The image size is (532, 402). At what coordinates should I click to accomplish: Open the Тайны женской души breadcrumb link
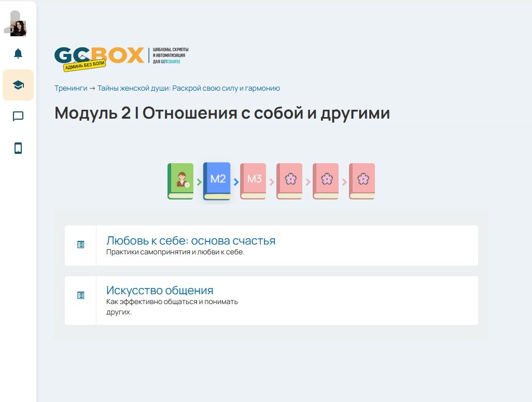[189, 88]
